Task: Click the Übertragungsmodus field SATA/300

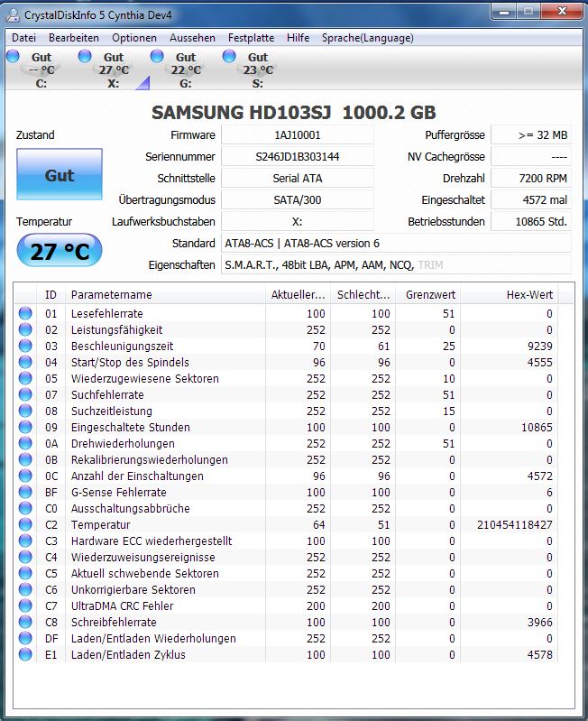Action: pyautogui.click(x=298, y=199)
